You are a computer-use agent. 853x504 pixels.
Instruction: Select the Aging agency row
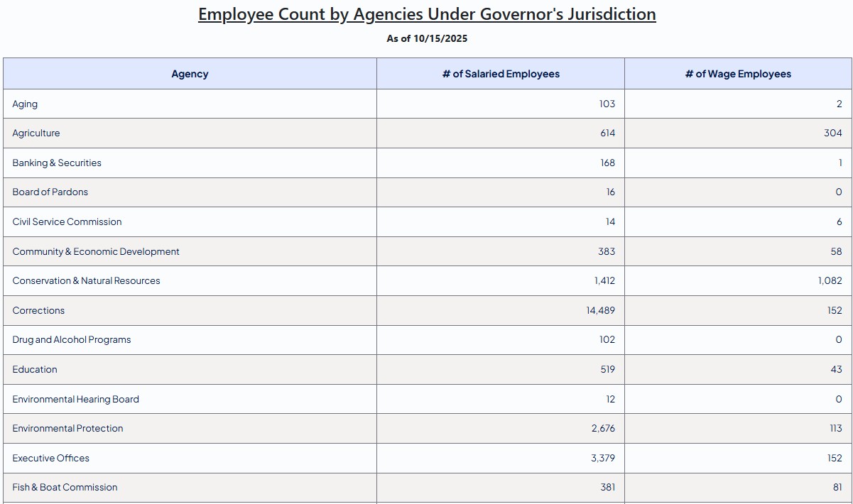(25, 104)
